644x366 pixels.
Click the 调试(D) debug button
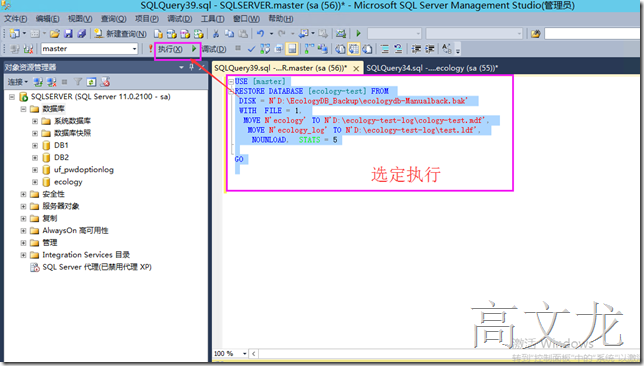click(214, 49)
